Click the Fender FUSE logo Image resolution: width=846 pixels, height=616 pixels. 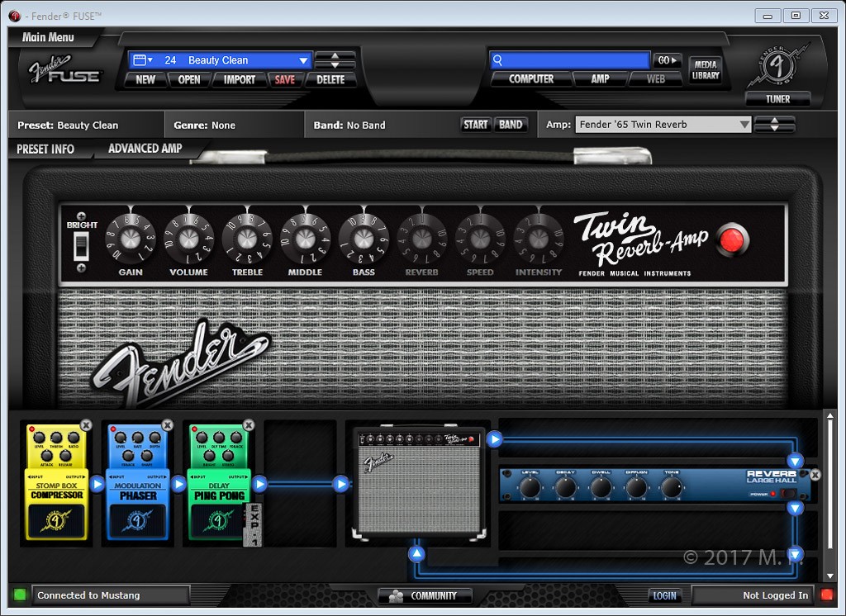tap(64, 69)
